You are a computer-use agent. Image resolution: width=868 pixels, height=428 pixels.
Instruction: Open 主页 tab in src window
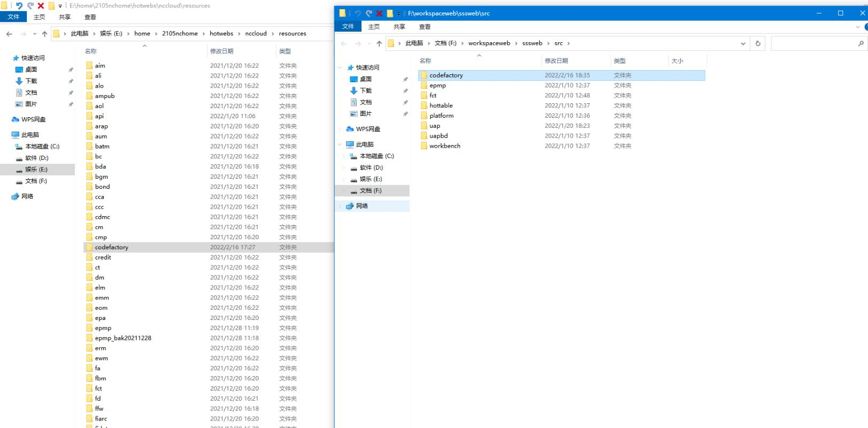(x=374, y=27)
